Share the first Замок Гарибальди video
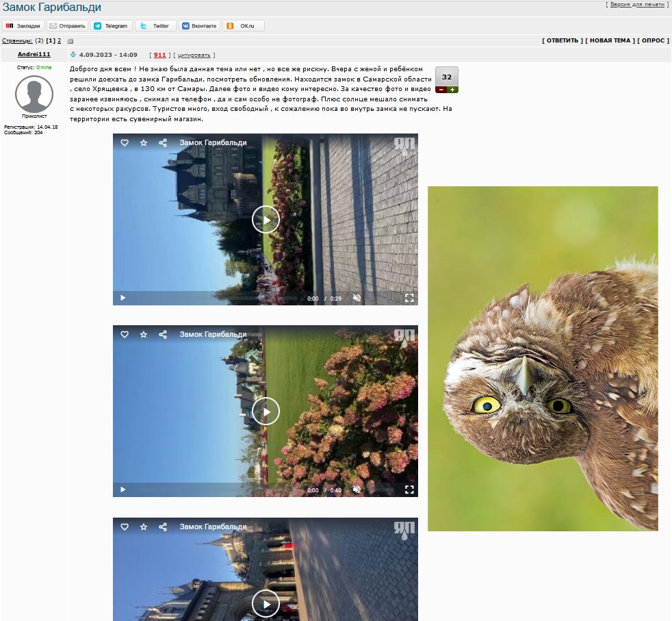The width and height of the screenshot is (672, 621). click(x=163, y=143)
